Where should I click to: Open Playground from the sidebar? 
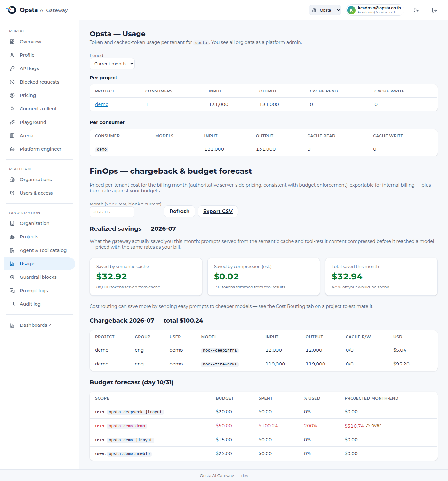click(39, 122)
